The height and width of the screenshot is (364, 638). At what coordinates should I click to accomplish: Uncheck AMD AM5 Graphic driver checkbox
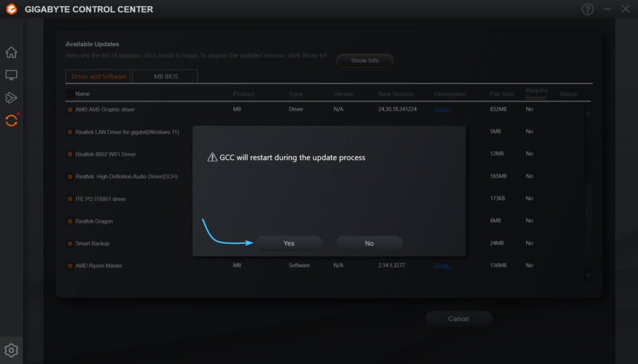70,110
